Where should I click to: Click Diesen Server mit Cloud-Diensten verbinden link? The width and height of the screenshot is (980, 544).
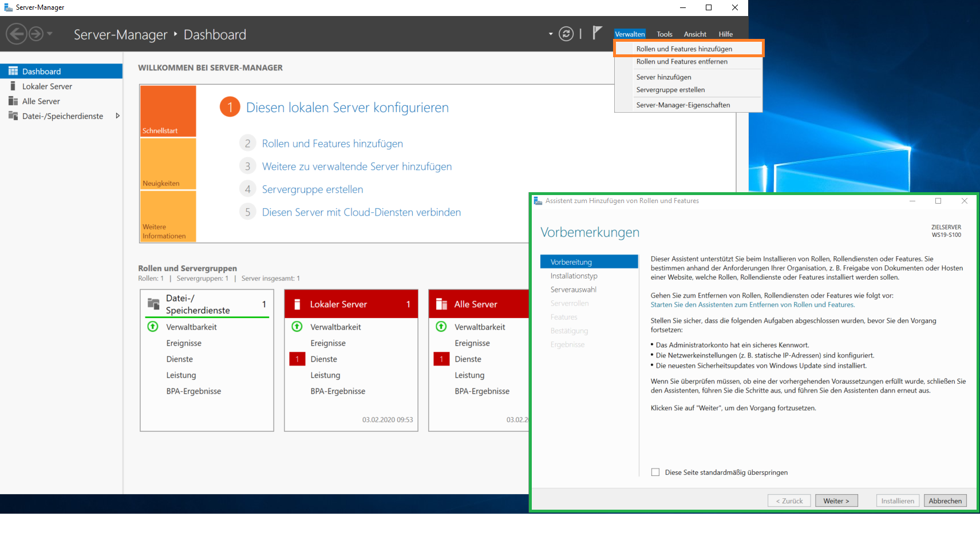[361, 212]
